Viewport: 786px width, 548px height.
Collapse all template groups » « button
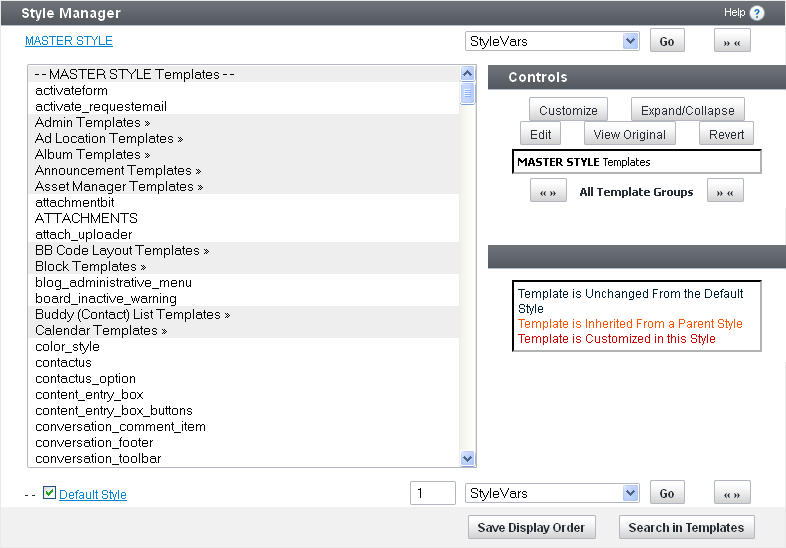point(725,191)
